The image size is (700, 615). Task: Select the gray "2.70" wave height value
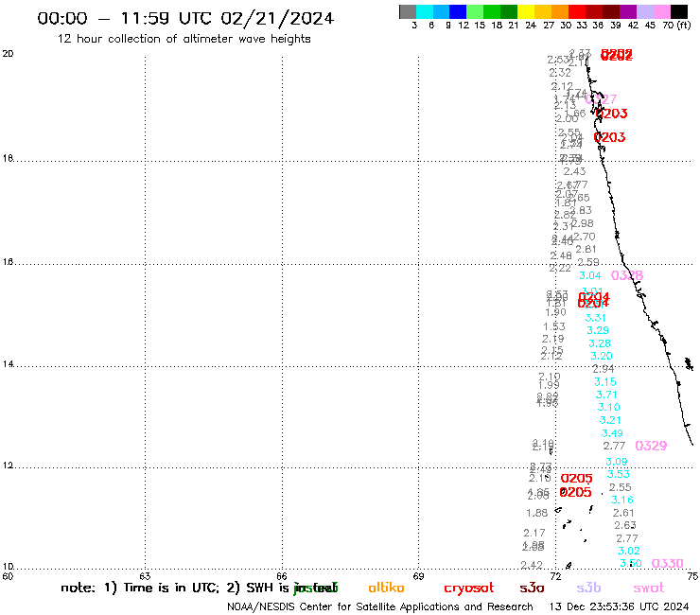coord(585,237)
